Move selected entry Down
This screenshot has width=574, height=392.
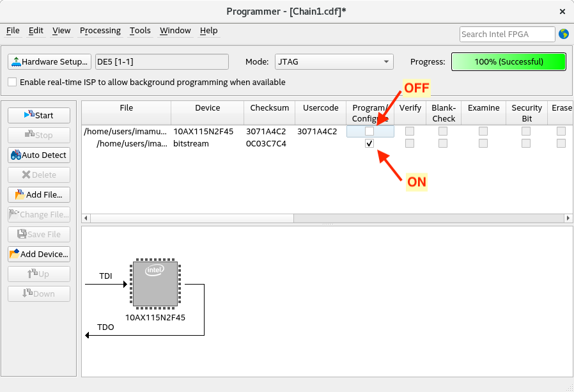[x=39, y=294]
